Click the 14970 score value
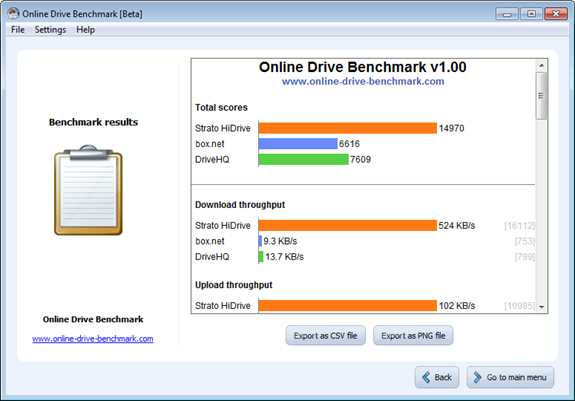The height and width of the screenshot is (401, 575). [x=451, y=128]
